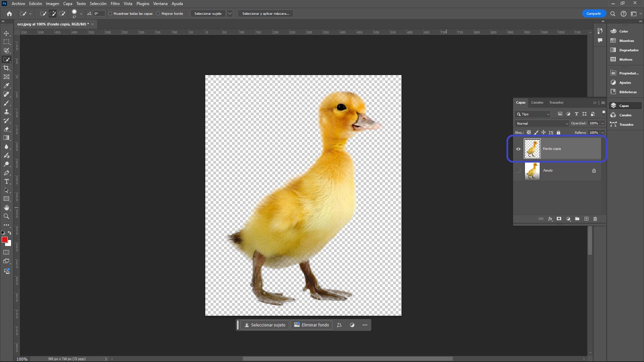This screenshot has width=644, height=362.
Task: Open the Archivo menu
Action: tap(18, 4)
